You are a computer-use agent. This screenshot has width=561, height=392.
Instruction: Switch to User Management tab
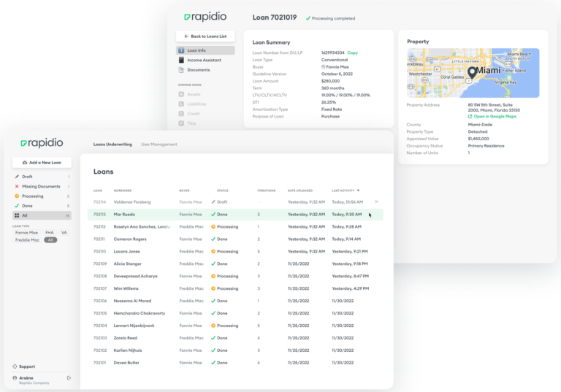(x=159, y=145)
